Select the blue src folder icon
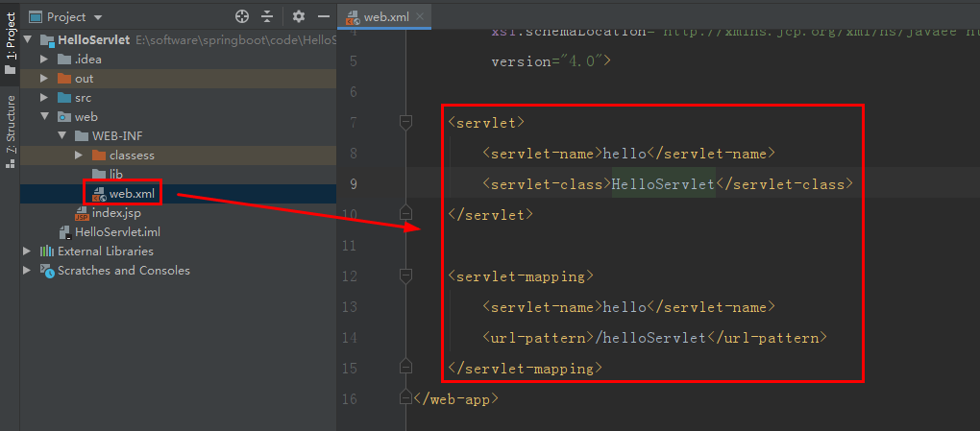Viewport: 980px width, 431px height. 64,98
